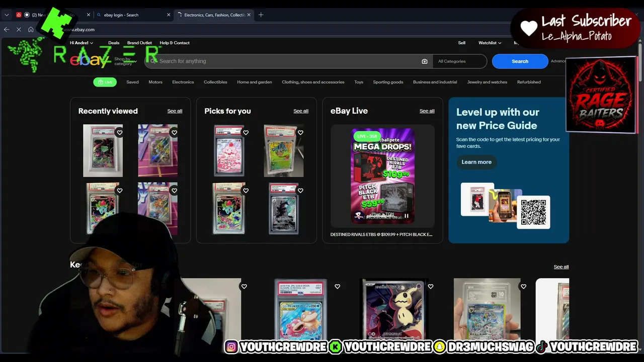Go back using the browser back arrow
This screenshot has height=362, width=644.
point(7,30)
